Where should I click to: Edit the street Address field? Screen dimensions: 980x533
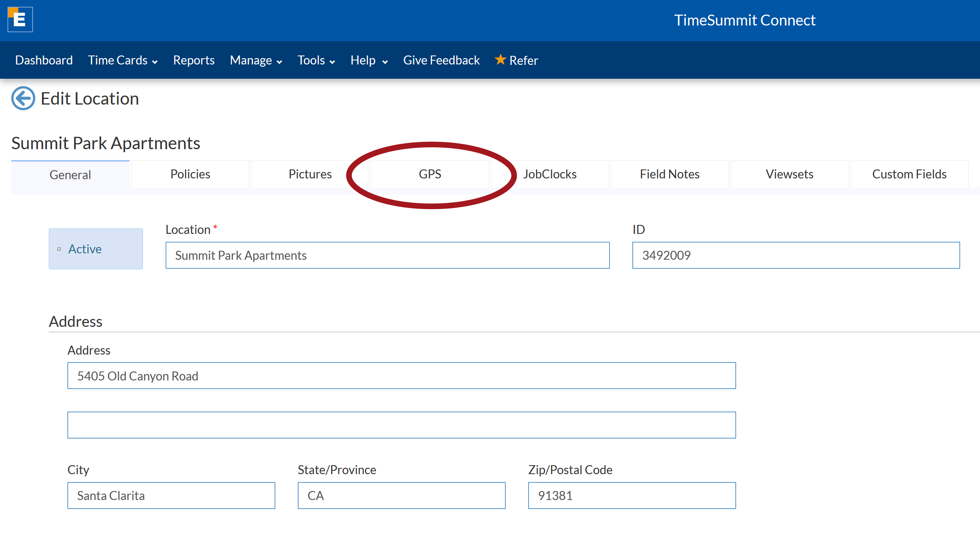(401, 375)
